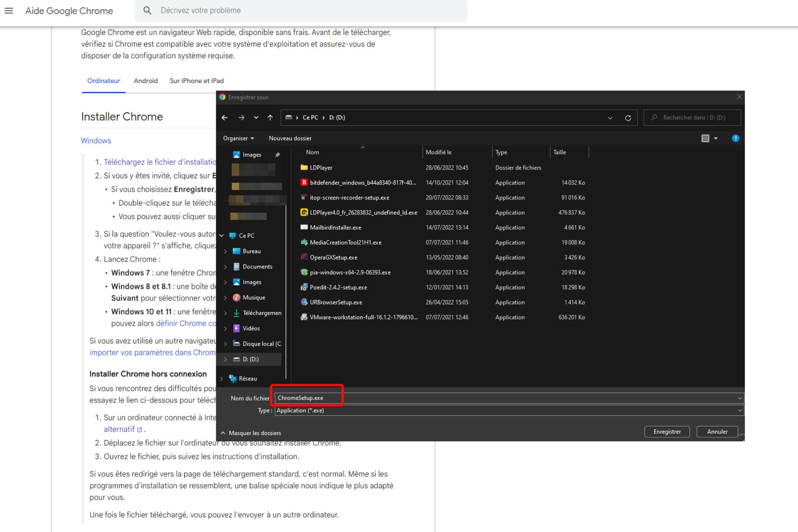Switch to the Sur iPhone et iPad tab

[x=197, y=81]
